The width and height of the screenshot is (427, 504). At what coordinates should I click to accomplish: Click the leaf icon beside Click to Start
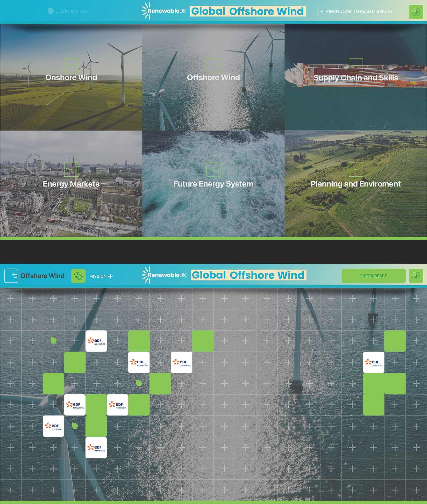coord(51,11)
